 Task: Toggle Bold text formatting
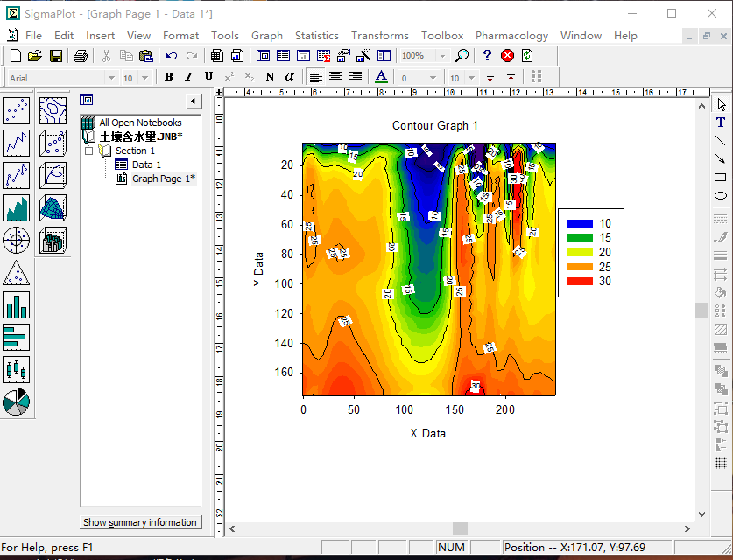pyautogui.click(x=168, y=77)
